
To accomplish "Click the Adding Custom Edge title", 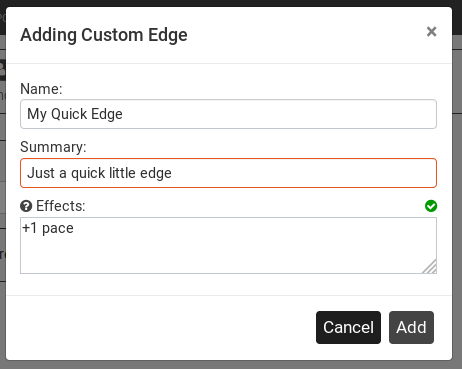I will 104,35.
